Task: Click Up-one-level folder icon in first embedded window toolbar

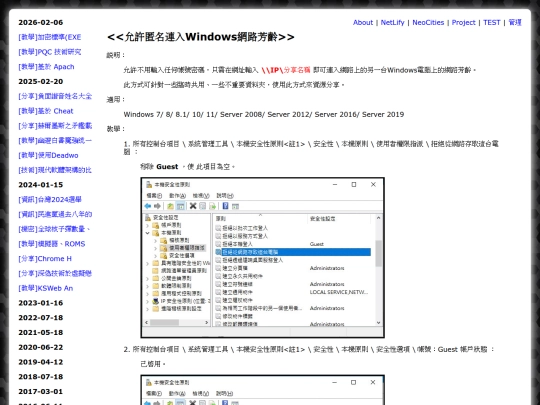Action: pyautogui.click(x=170, y=206)
